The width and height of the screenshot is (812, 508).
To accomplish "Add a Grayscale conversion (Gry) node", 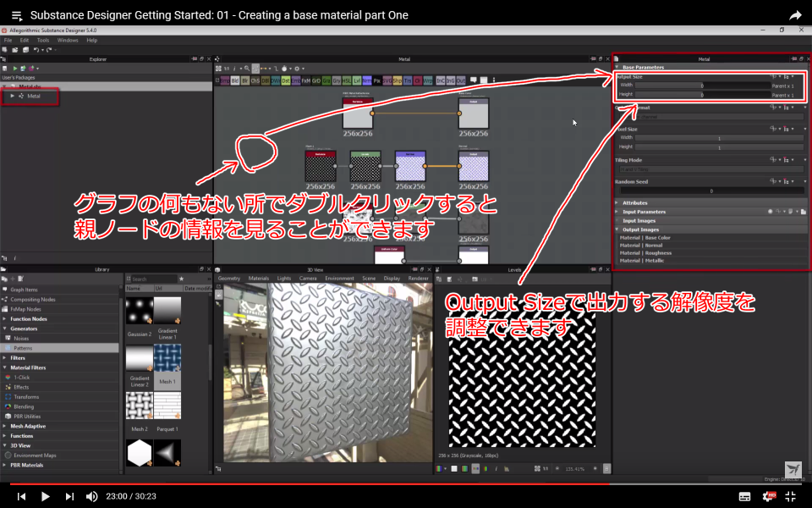I will (337, 80).
